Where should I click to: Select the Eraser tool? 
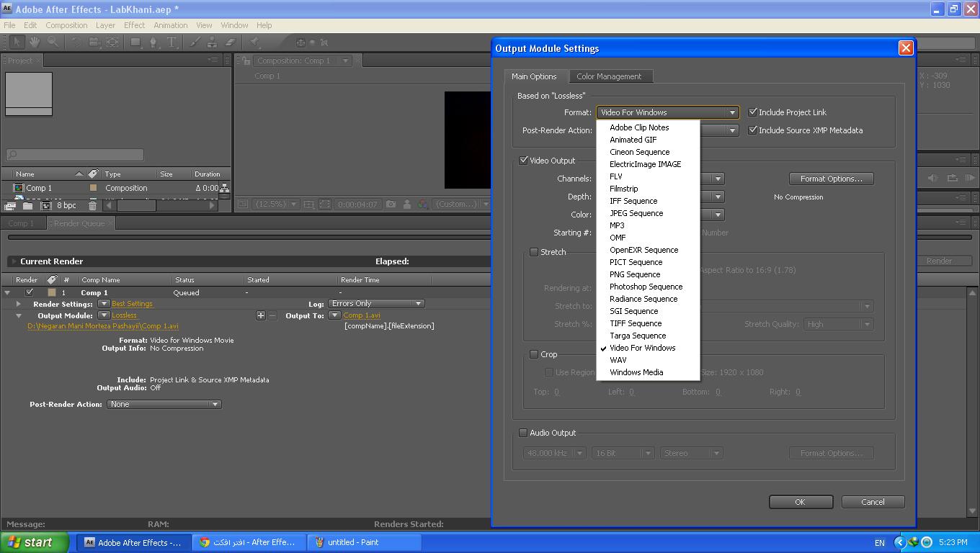click(231, 42)
